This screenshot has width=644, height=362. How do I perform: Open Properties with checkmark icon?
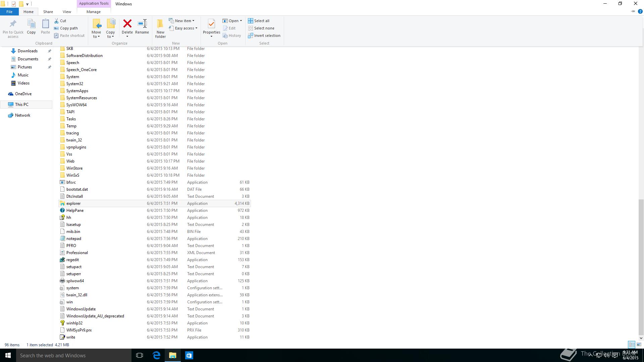[x=211, y=24]
